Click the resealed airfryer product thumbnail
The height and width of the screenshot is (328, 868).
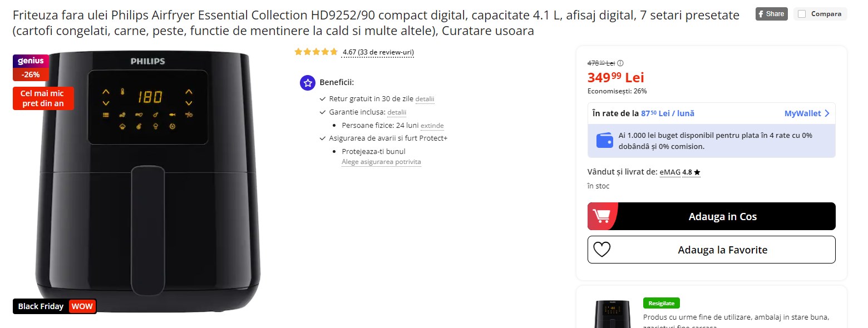coord(614,314)
